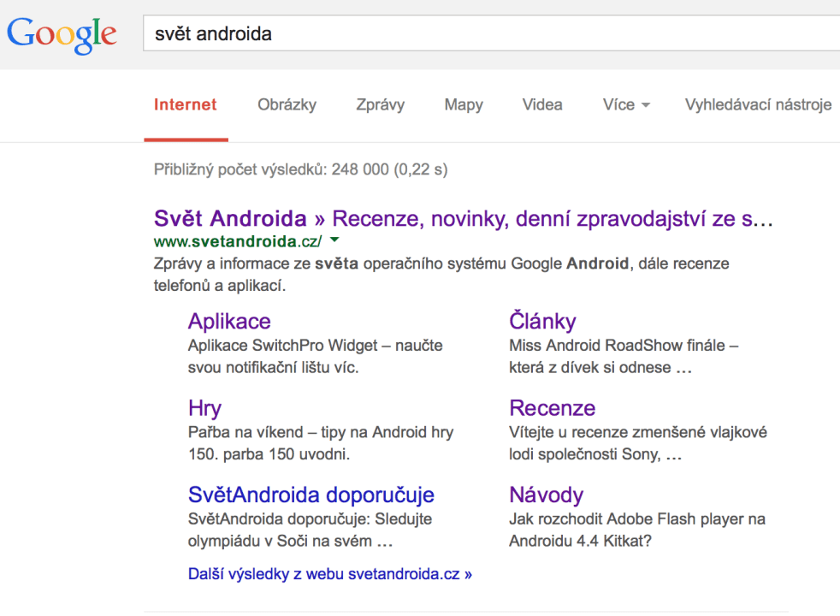Open the Aplikace sitelink
840x616 pixels.
pos(229,322)
